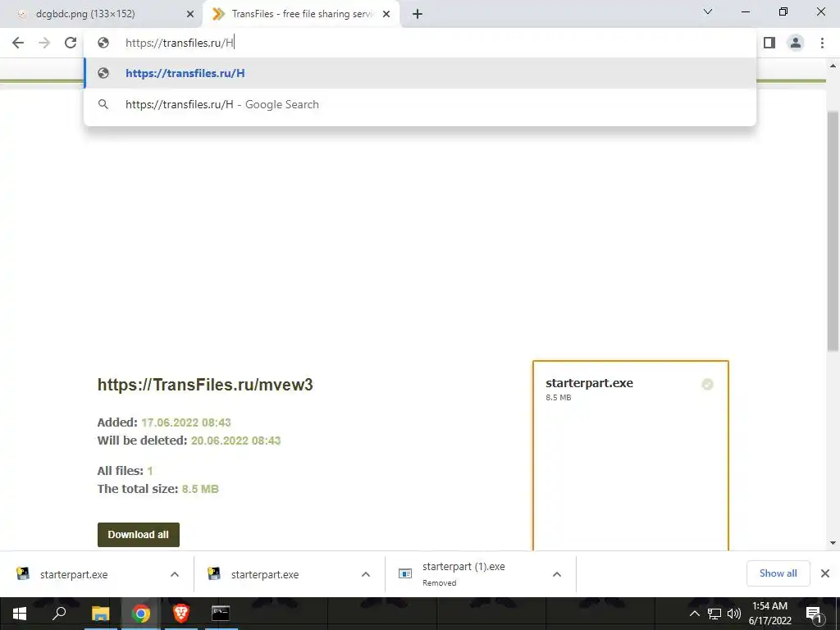Close the dcgbdc.png tab
The image size is (840, 630).
pyautogui.click(x=190, y=14)
